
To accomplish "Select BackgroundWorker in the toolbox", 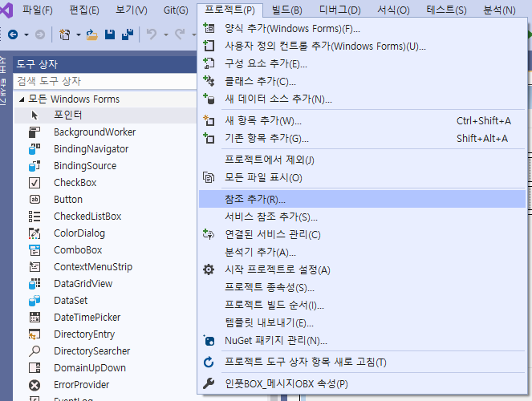I will pos(105,132).
